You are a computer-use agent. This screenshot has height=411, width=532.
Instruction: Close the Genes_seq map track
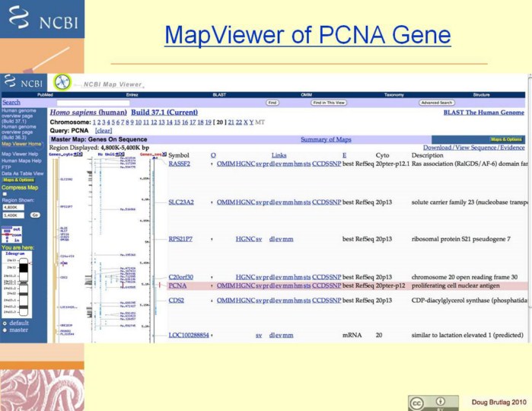point(165,154)
